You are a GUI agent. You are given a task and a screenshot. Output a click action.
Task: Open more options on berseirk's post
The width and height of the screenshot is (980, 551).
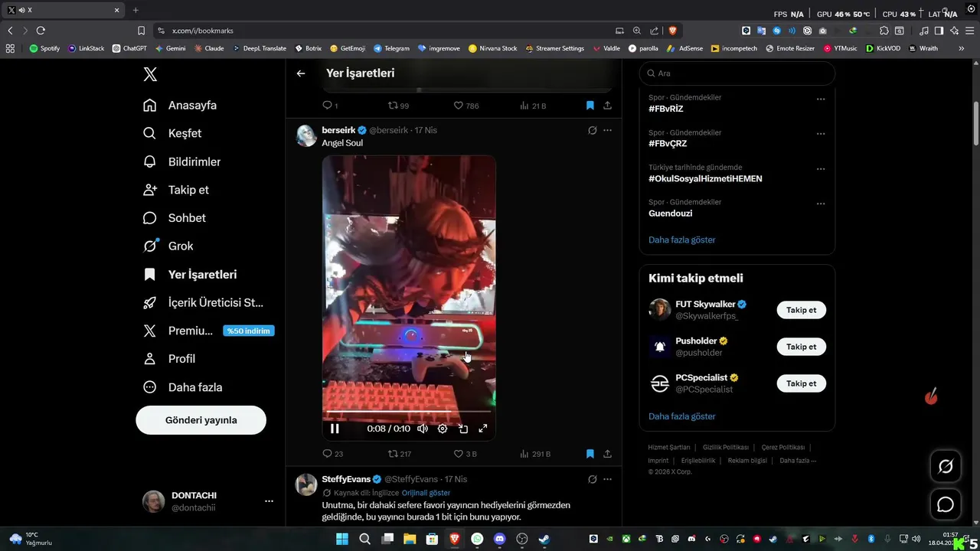(607, 130)
